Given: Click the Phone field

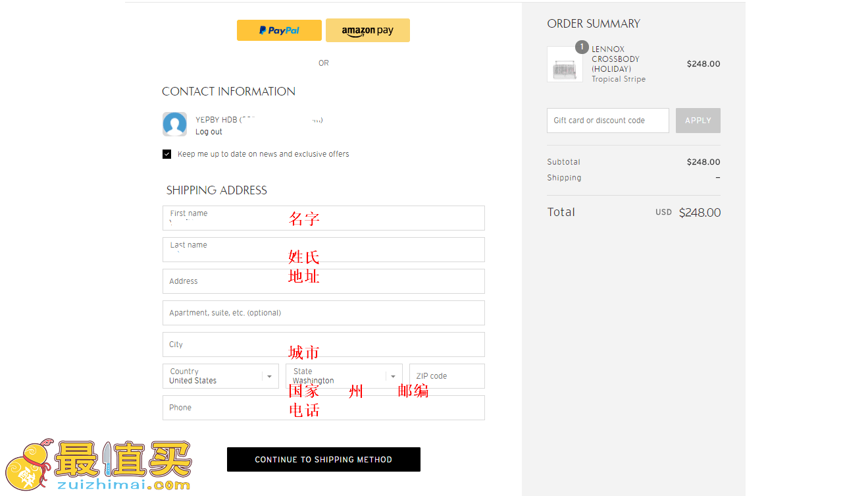Looking at the screenshot, I should point(324,408).
